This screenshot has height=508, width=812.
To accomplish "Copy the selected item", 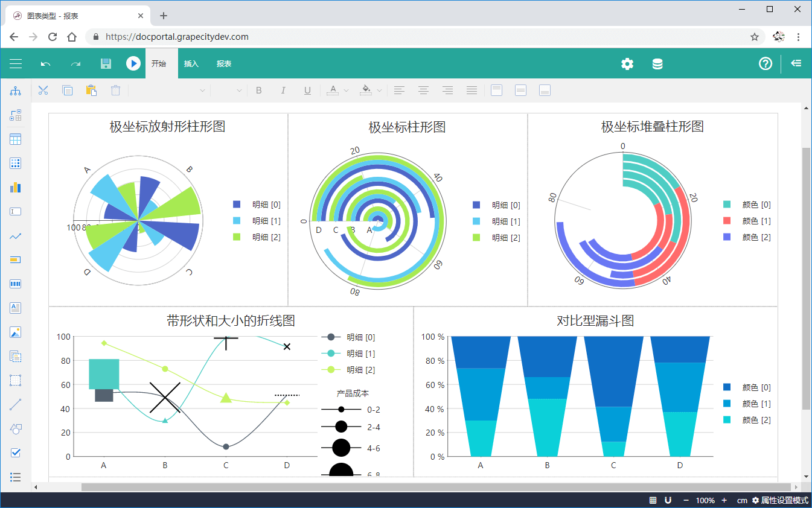I will 68,90.
